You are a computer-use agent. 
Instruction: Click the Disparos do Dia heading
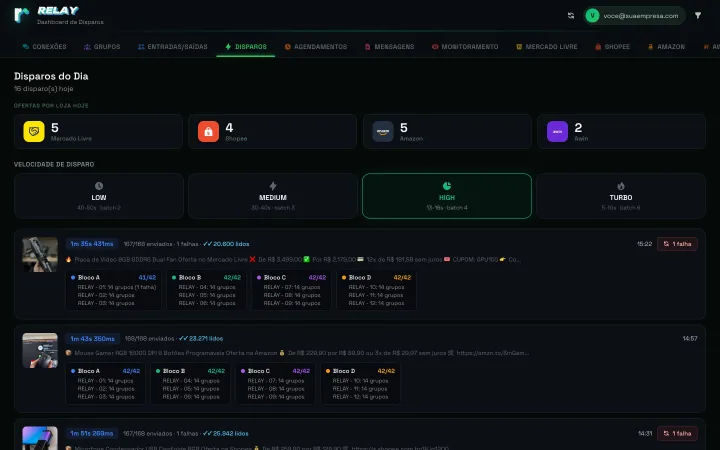51,76
